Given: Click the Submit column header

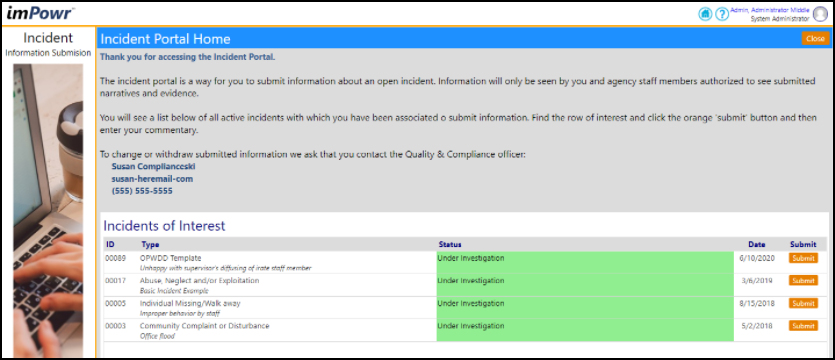Looking at the screenshot, I should 803,244.
